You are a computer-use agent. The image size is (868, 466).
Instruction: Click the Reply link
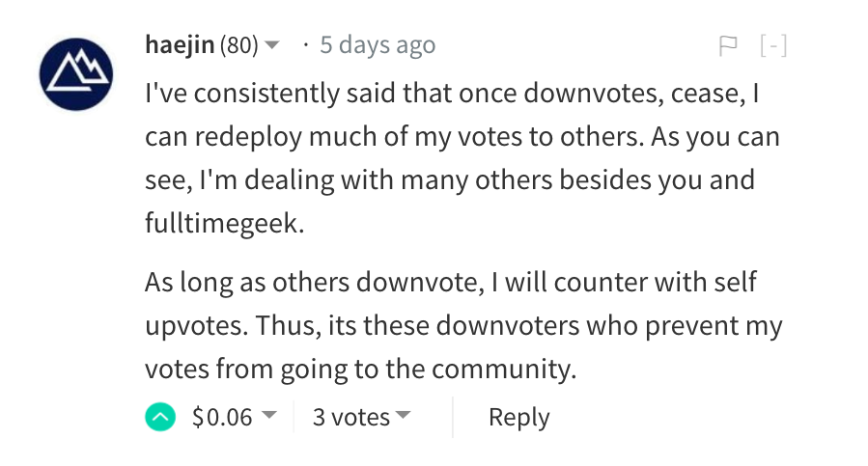click(x=518, y=417)
